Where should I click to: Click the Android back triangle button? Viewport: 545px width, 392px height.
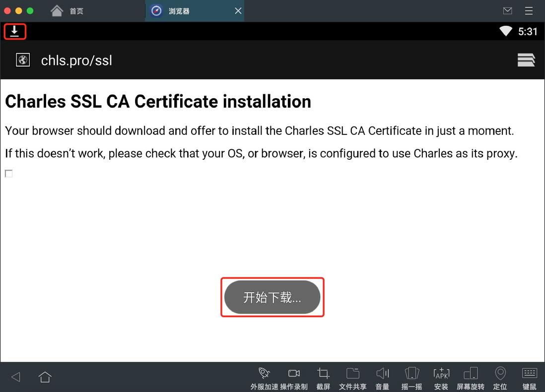[x=16, y=377]
